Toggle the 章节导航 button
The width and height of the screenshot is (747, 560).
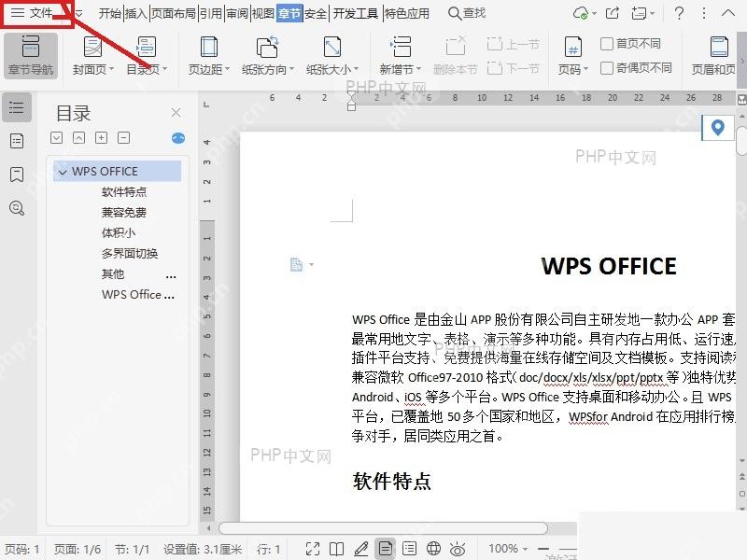[31, 55]
